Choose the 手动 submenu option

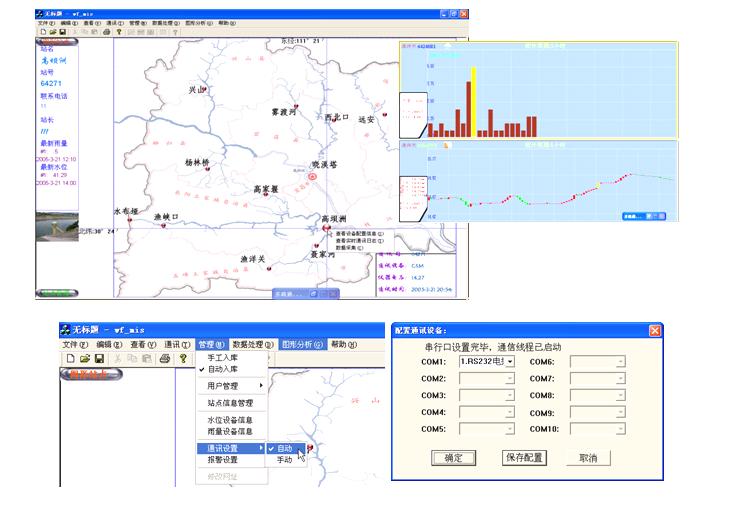tap(285, 460)
